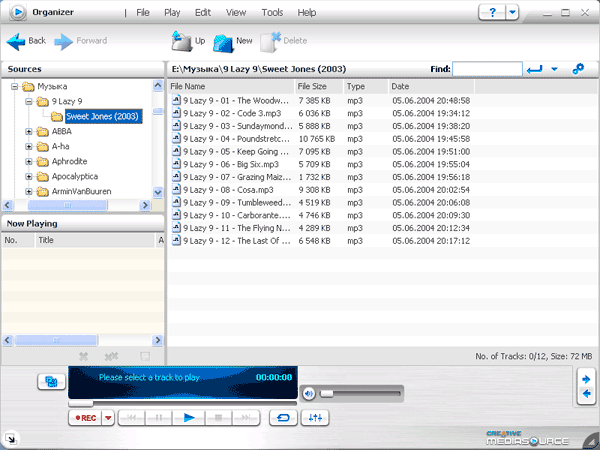600x450 pixels.
Task: Open the Edit menu
Action: coord(203,13)
